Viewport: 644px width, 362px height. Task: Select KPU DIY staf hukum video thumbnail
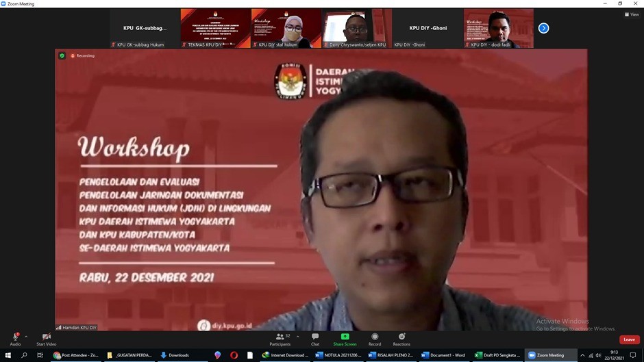pos(286,28)
